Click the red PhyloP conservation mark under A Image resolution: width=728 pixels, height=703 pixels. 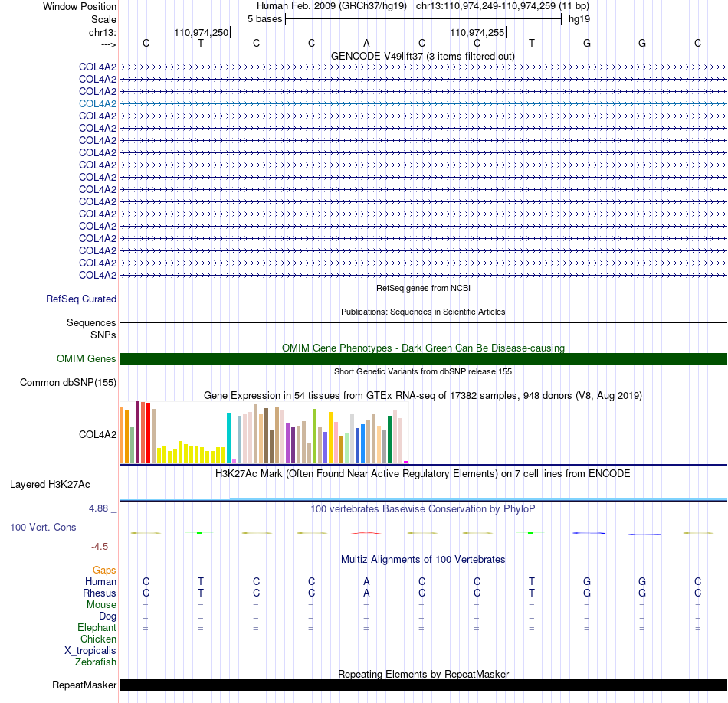coord(366,533)
